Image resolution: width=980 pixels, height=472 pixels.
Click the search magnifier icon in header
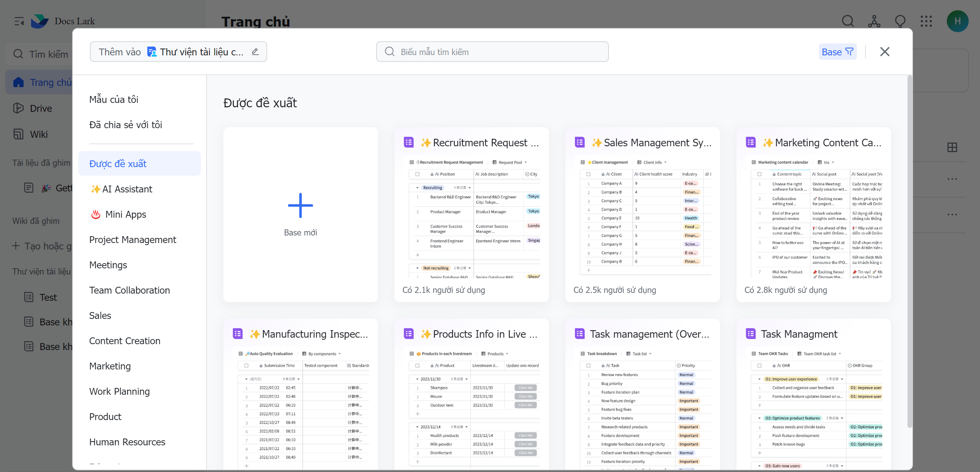(848, 21)
